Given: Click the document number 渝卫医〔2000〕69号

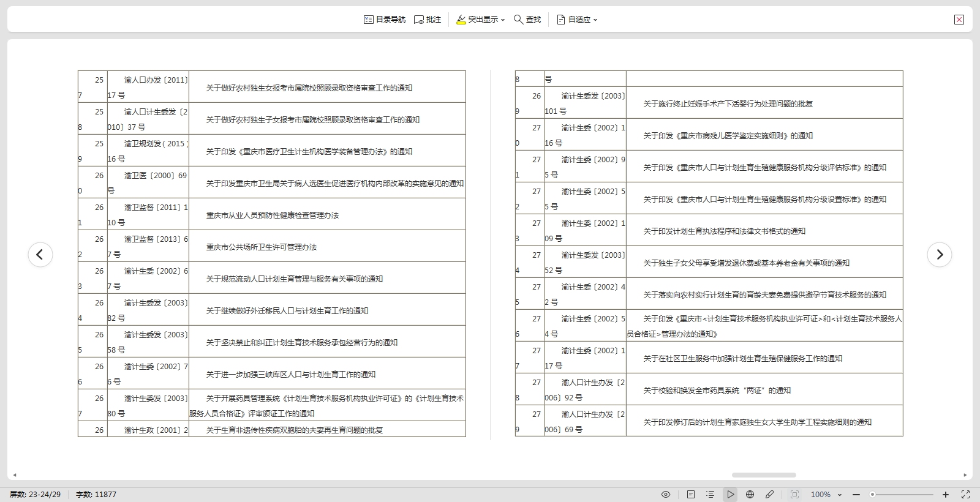Looking at the screenshot, I should (x=148, y=182).
